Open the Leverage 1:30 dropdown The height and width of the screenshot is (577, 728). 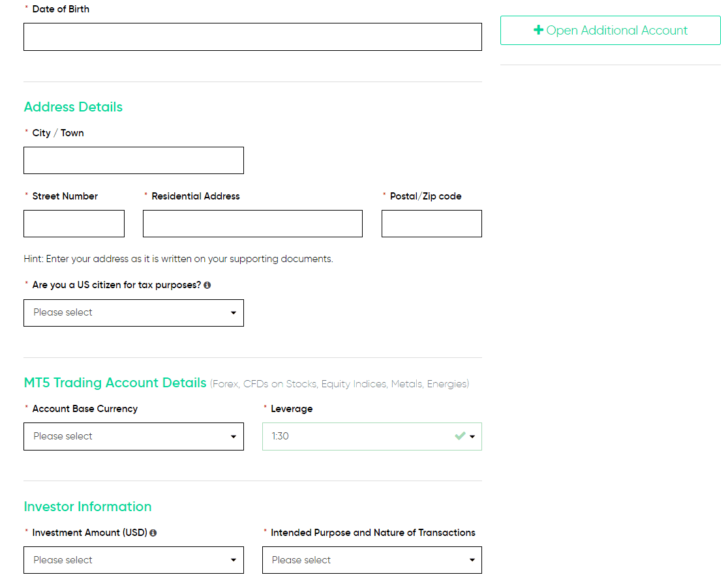372,436
